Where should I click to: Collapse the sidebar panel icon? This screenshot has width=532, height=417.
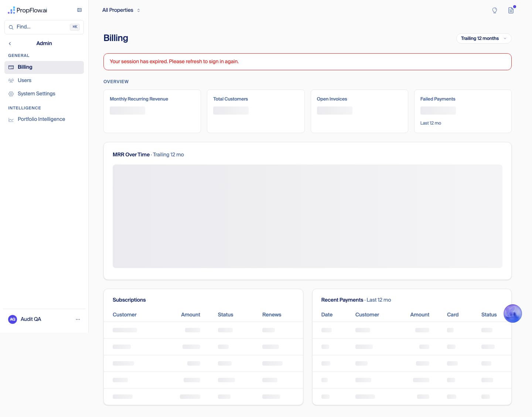pyautogui.click(x=79, y=10)
